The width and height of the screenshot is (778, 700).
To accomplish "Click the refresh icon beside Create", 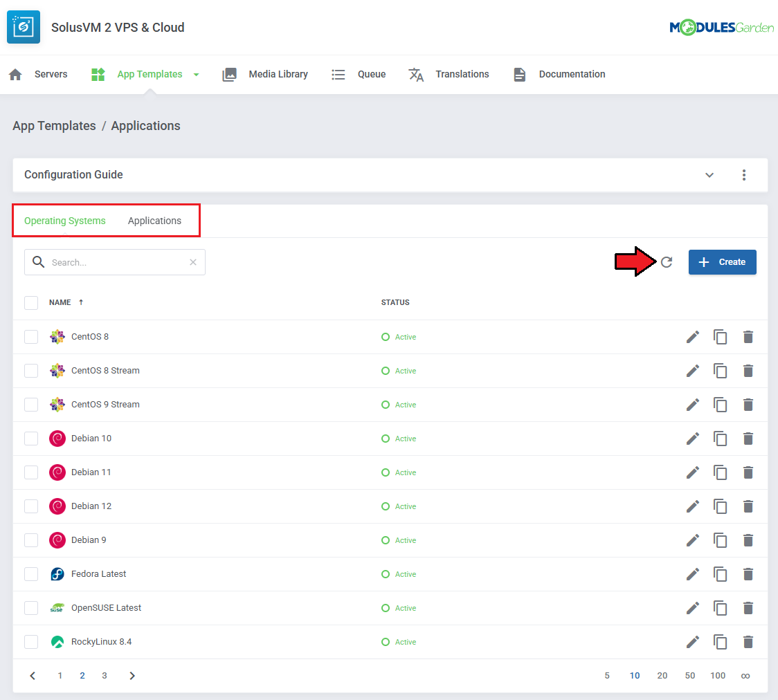I will click(x=667, y=262).
